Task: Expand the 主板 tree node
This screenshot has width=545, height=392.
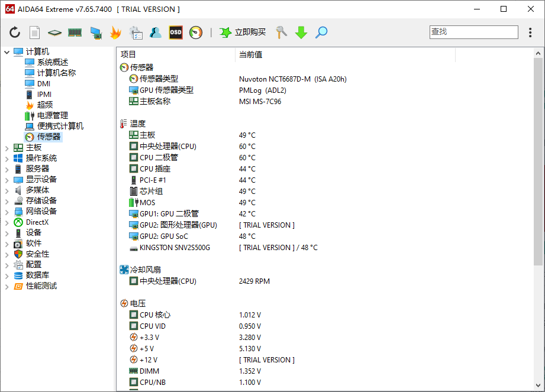Action: pos(7,148)
